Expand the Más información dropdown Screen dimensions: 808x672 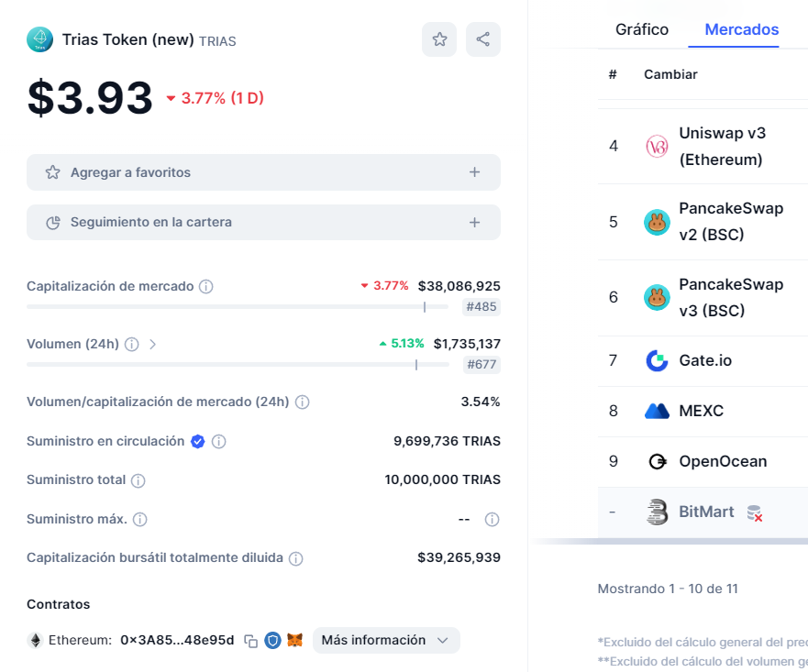(x=386, y=640)
